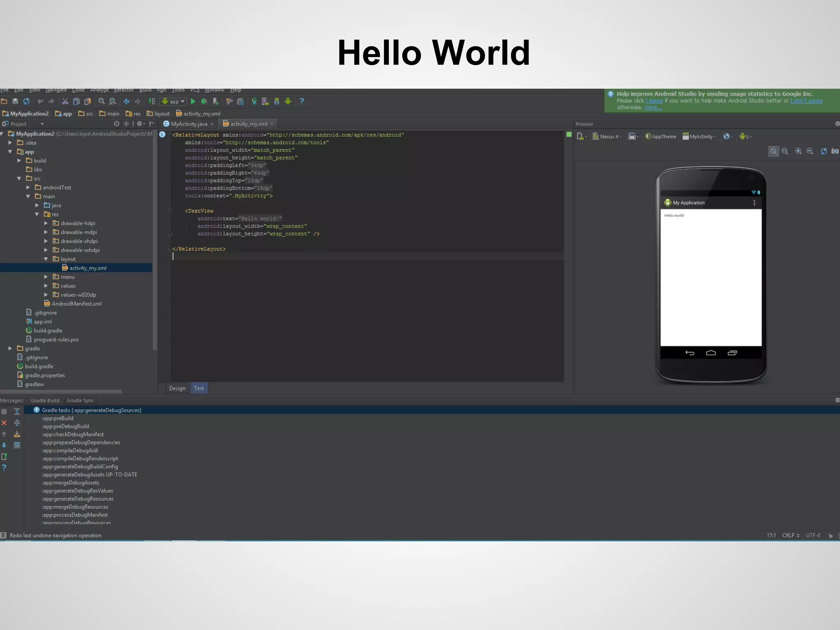Open the locale globe dropdown
The width and height of the screenshot is (840, 630).
(x=728, y=137)
